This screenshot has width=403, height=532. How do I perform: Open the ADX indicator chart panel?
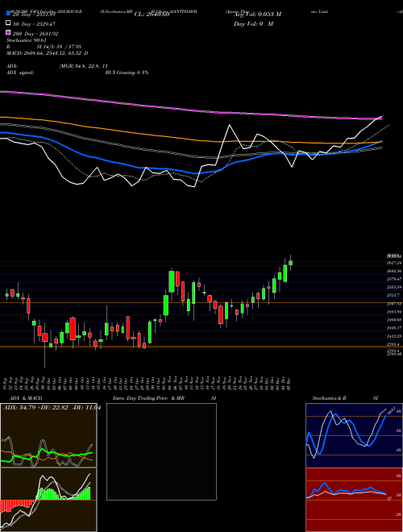pyautogui.click(x=48, y=435)
